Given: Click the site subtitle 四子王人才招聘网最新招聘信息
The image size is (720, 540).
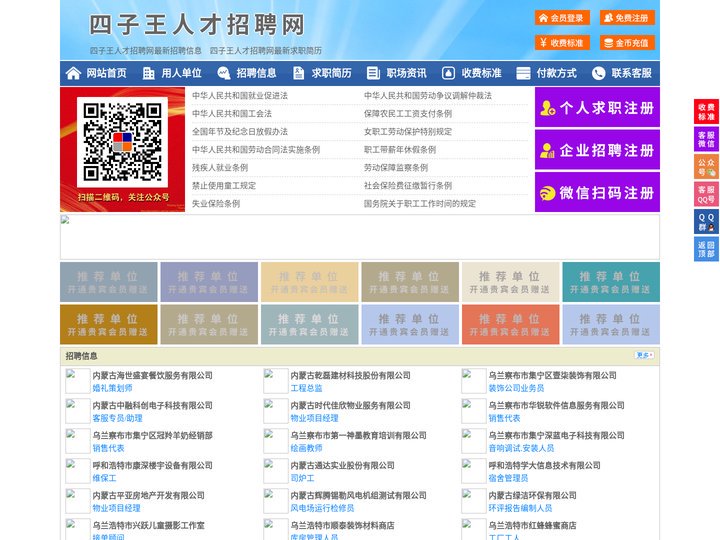Looking at the screenshot, I should pyautogui.click(x=146, y=50).
